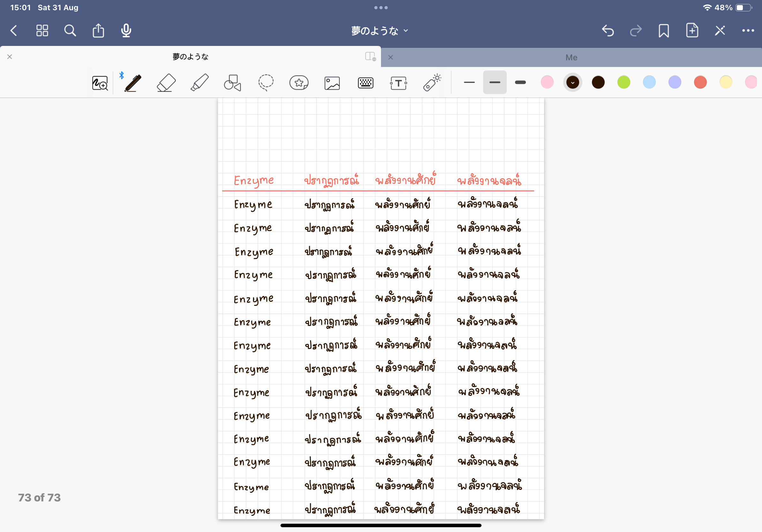
Task: Select the Image insert tool
Action: pos(332,83)
